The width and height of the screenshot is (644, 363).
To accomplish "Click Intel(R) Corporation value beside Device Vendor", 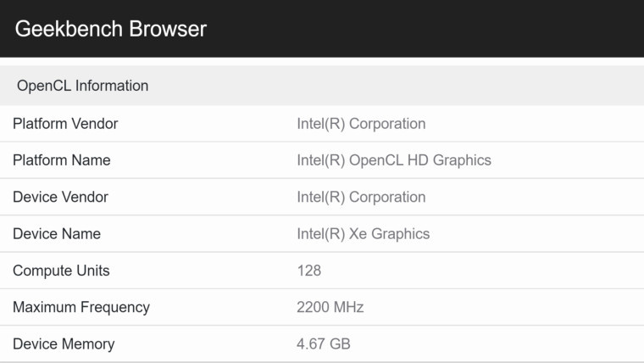I will (361, 197).
